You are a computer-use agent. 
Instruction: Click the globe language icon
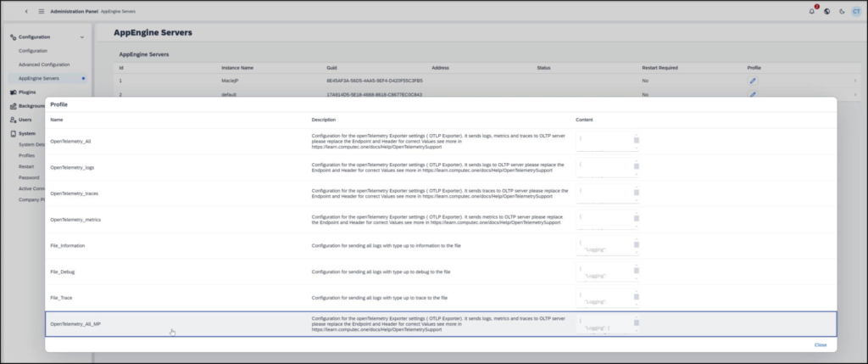(827, 11)
